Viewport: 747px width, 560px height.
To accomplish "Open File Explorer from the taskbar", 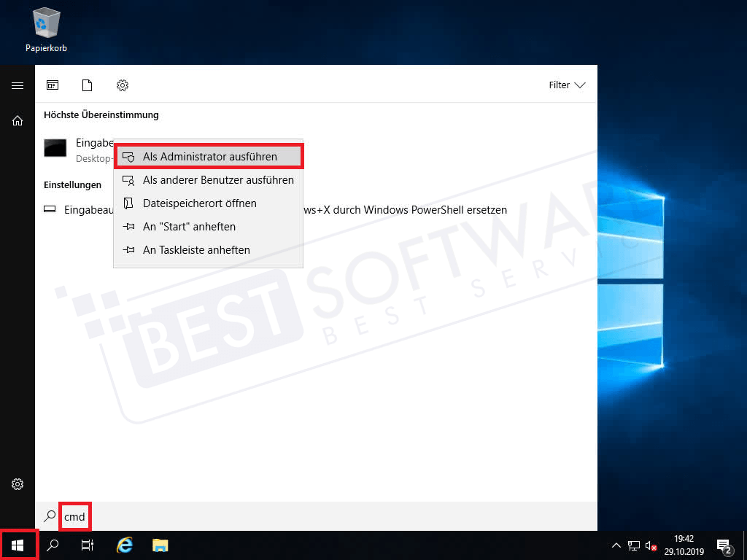I will tap(159, 545).
